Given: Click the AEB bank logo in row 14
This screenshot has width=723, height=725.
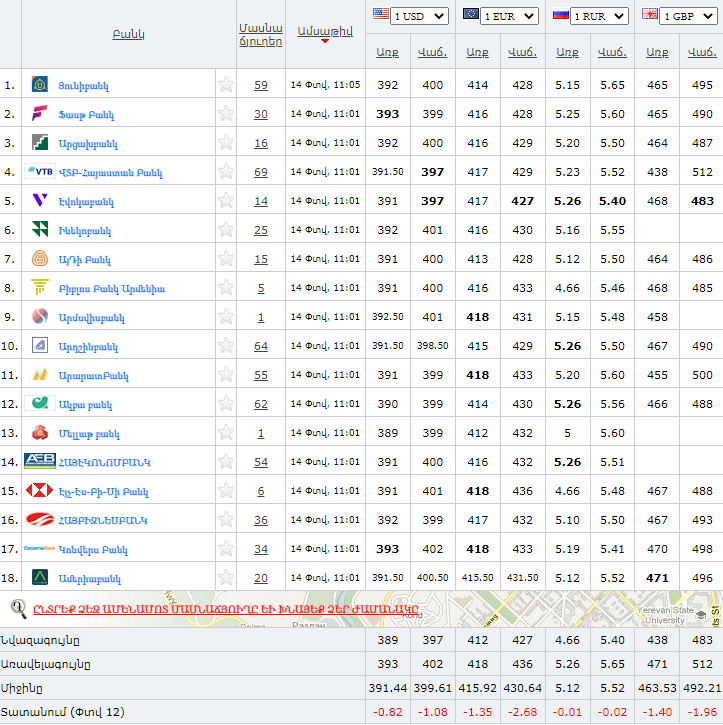Looking at the screenshot, I should [40, 461].
